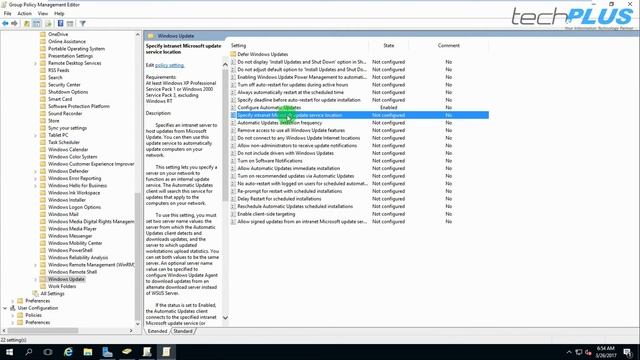Open Help via the blue question icon
640x360 pixels.
[x=60, y=24]
